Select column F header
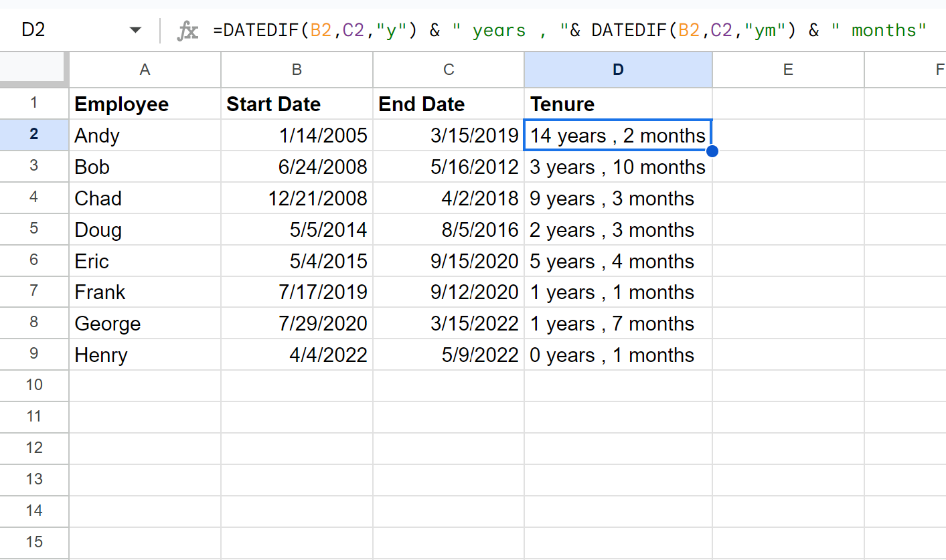 [x=936, y=70]
